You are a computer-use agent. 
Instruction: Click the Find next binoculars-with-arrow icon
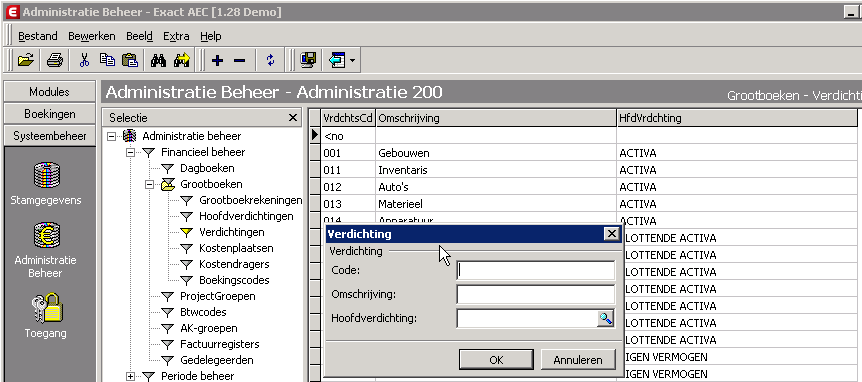(x=181, y=59)
